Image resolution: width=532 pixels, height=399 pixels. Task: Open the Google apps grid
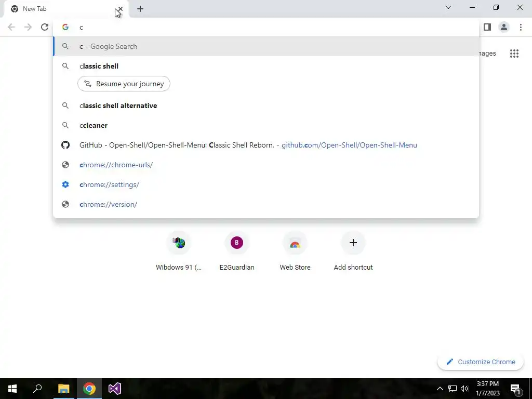tap(514, 54)
